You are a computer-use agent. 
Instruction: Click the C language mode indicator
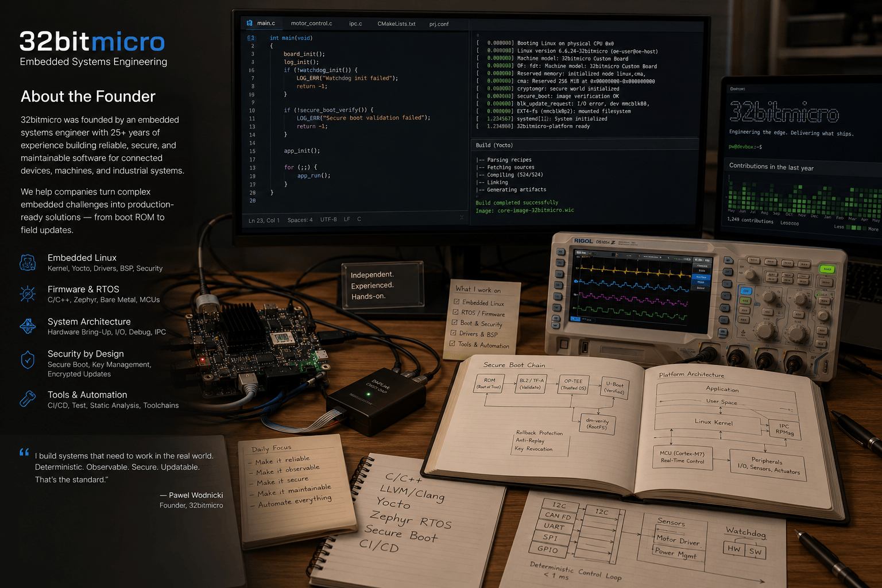point(359,219)
